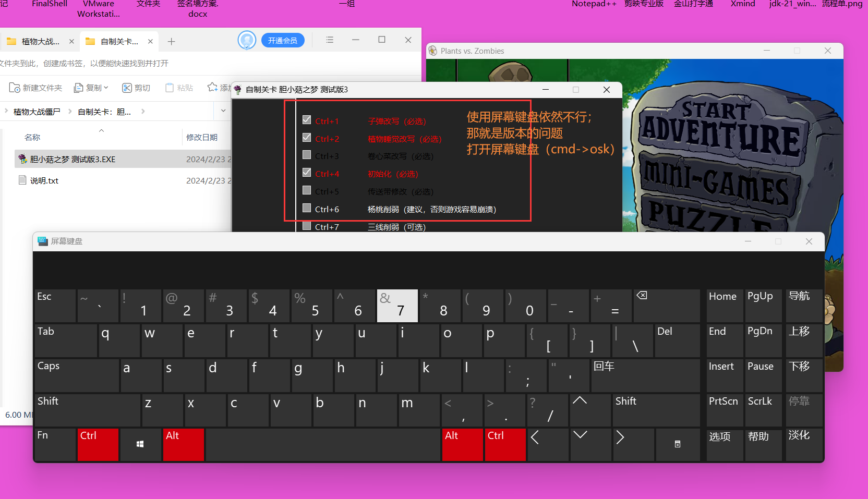The image size is (868, 499).
Task: Open 选项 on the on-screen keyboard
Action: click(x=725, y=444)
